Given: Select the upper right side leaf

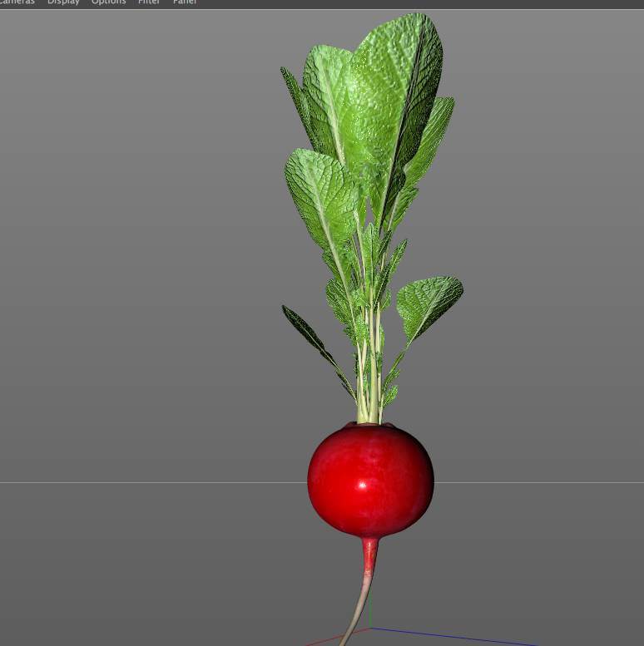Looking at the screenshot, I should [434, 137].
